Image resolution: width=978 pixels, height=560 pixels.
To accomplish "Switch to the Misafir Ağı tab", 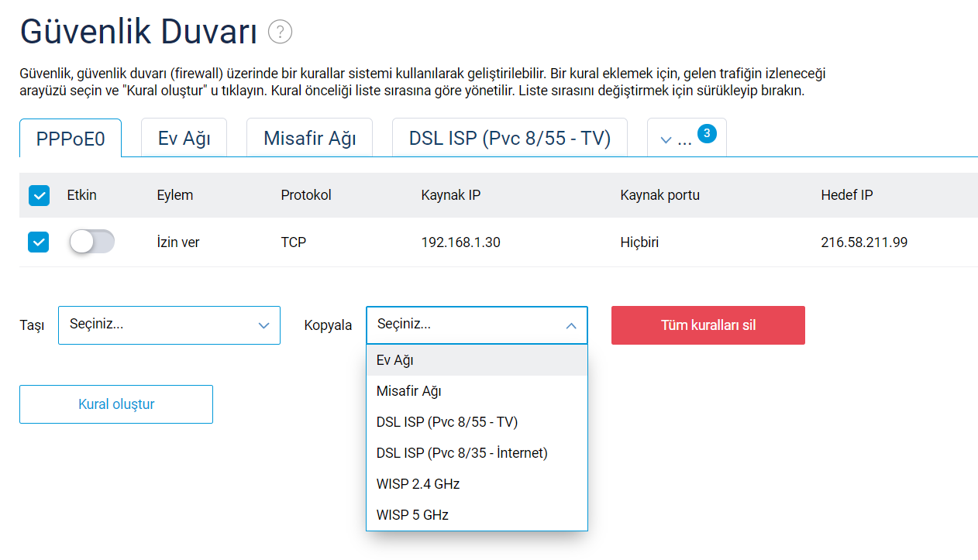I will pos(309,139).
